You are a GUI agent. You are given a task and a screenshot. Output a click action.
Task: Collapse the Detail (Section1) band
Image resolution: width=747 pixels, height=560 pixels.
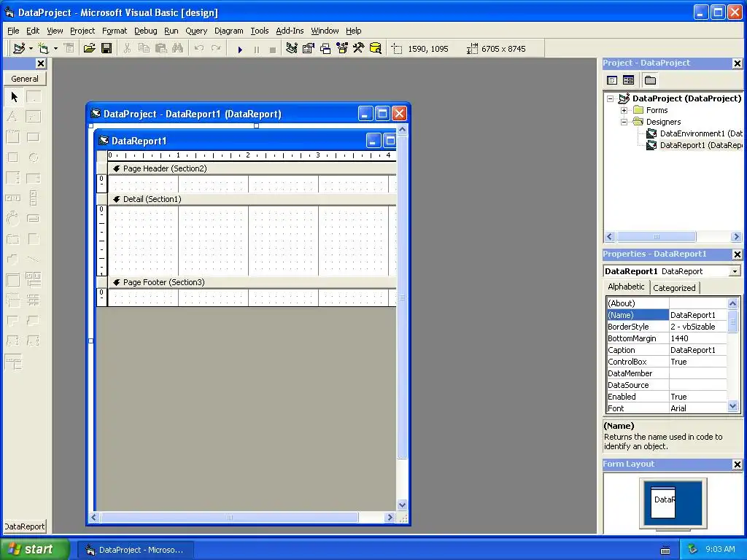click(116, 199)
